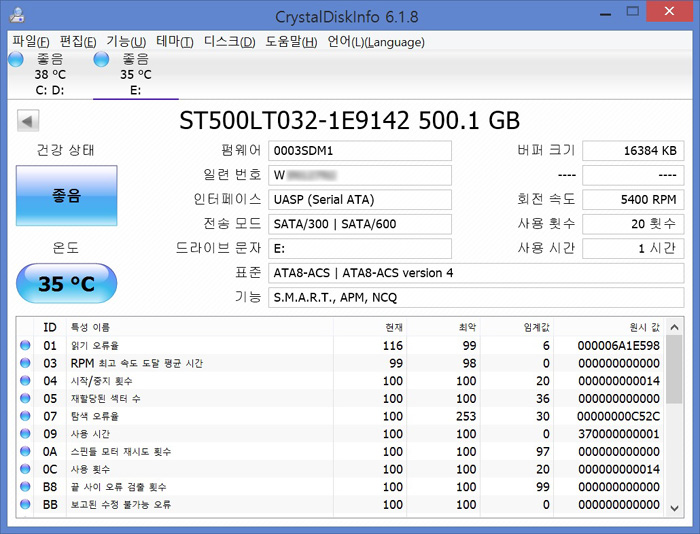Click the blue status orb for E: disk
The height and width of the screenshot is (534, 700).
(x=101, y=59)
